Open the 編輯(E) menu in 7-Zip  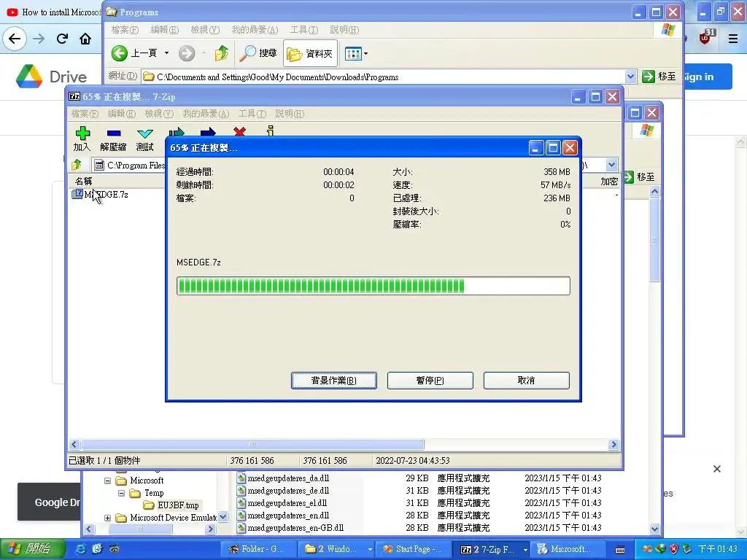122,113
